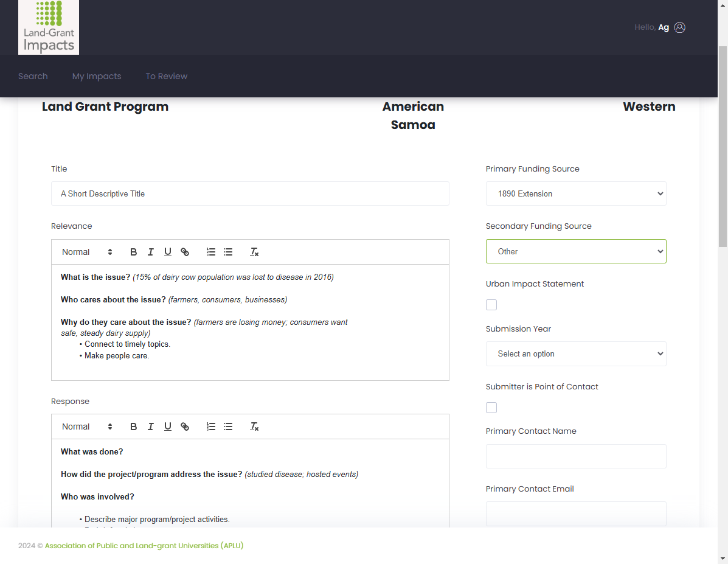Click 'Who cares about the issue?' text
Image resolution: width=728 pixels, height=564 pixels.
pos(113,300)
